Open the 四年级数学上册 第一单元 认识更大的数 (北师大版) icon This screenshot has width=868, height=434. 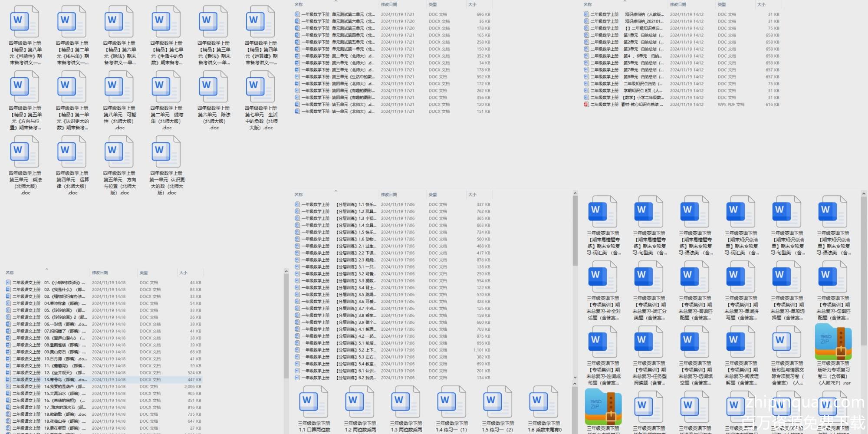pos(166,152)
